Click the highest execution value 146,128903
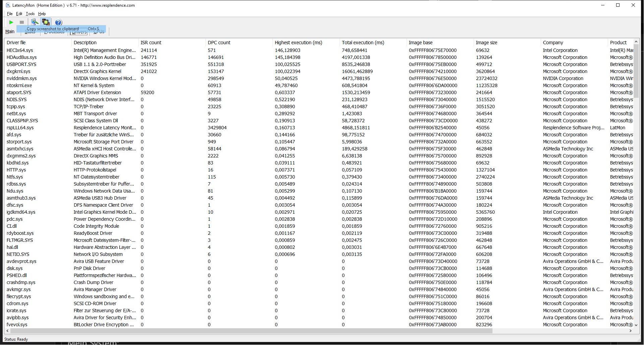 (x=288, y=50)
